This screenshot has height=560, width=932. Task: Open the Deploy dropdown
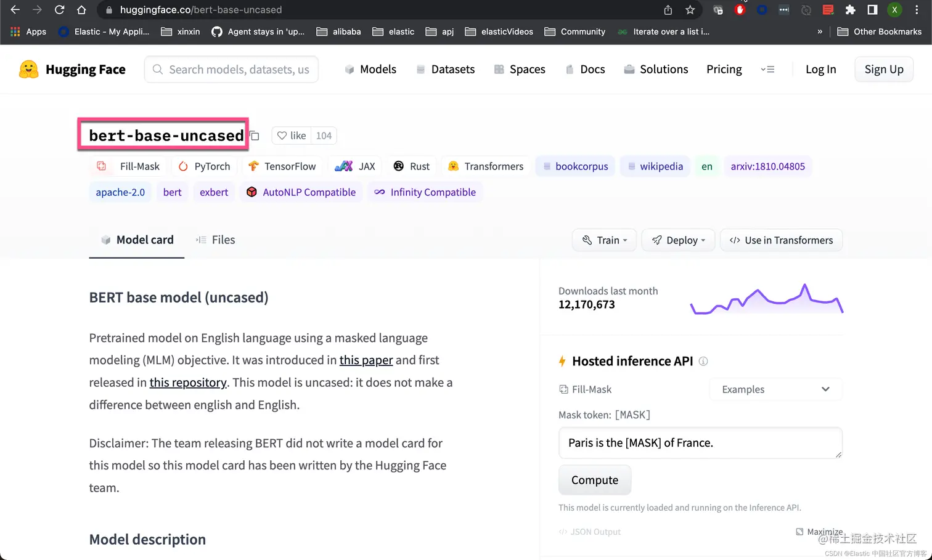coord(678,240)
